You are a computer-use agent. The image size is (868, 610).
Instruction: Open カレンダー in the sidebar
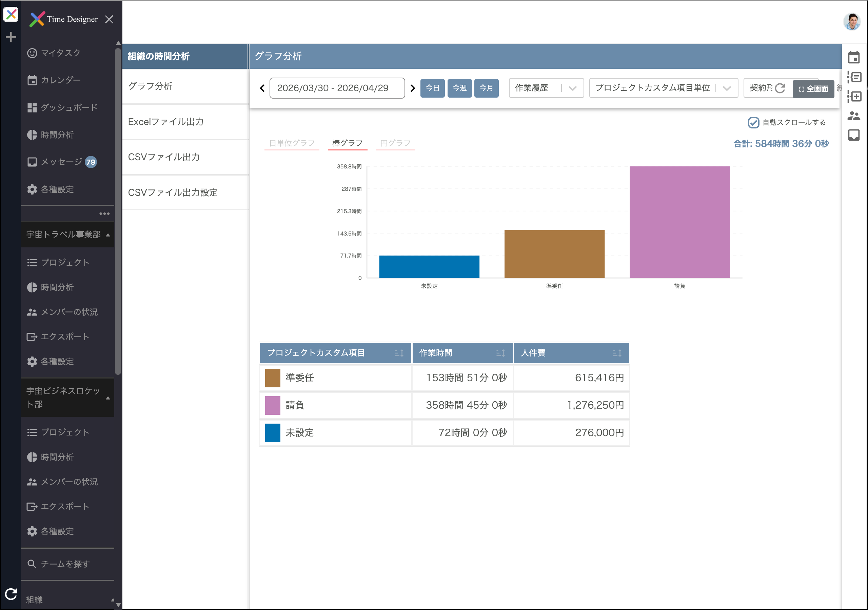point(68,80)
